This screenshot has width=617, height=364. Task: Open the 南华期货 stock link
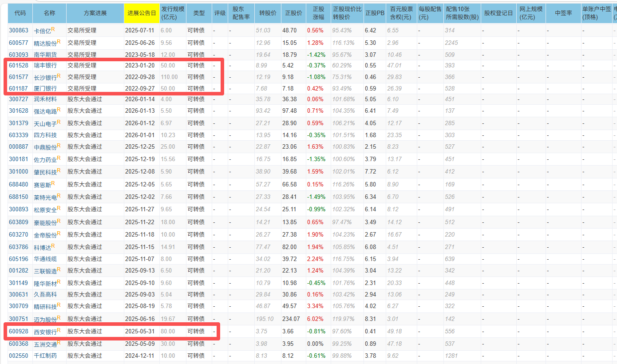tap(45, 55)
